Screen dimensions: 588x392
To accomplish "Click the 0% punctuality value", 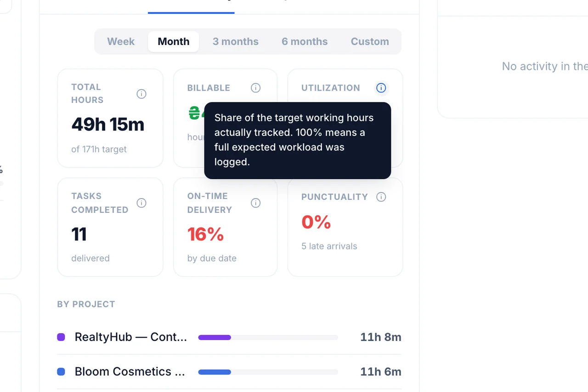I will pos(316,222).
